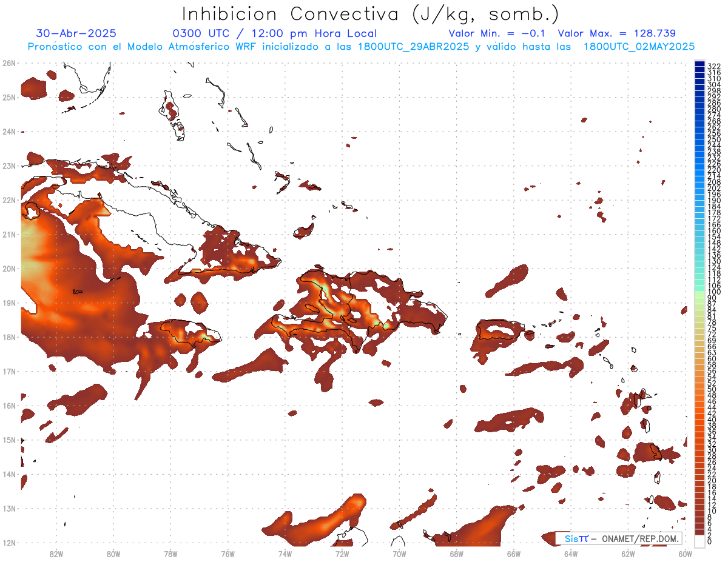Click the '0300 UTC / 12:00 pm Hora Local' text
Viewport: 728px width, 562px height.
275,34
